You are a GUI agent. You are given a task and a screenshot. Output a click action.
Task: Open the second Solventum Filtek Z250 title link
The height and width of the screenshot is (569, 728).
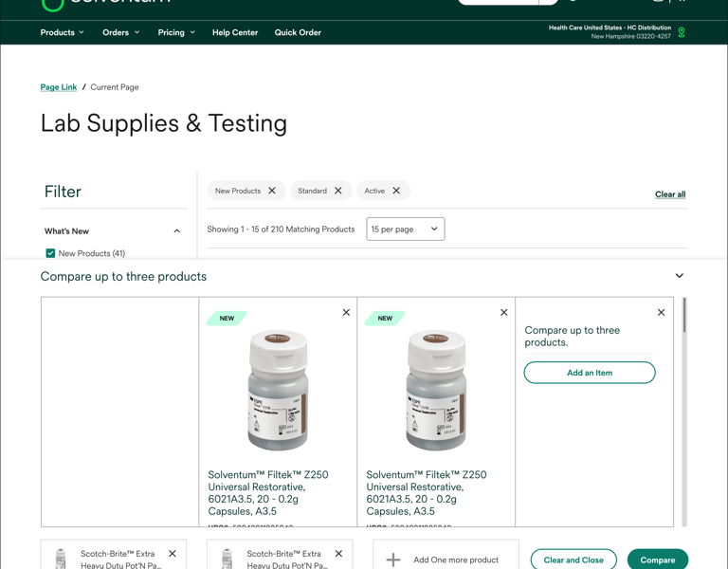tap(427, 493)
